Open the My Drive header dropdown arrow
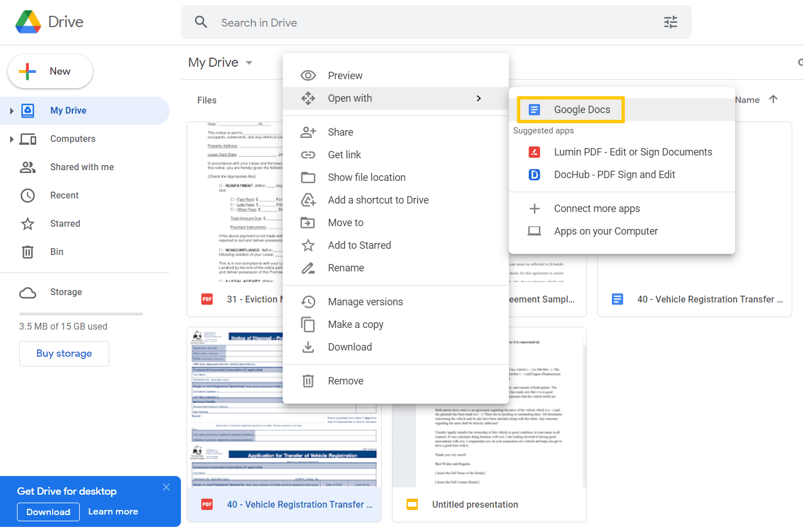 [x=249, y=63]
